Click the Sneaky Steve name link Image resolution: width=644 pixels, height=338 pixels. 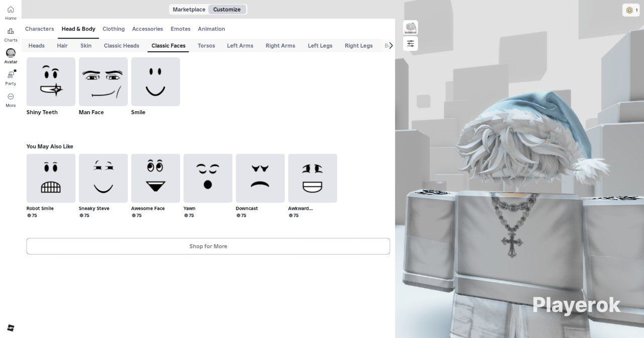tap(94, 208)
